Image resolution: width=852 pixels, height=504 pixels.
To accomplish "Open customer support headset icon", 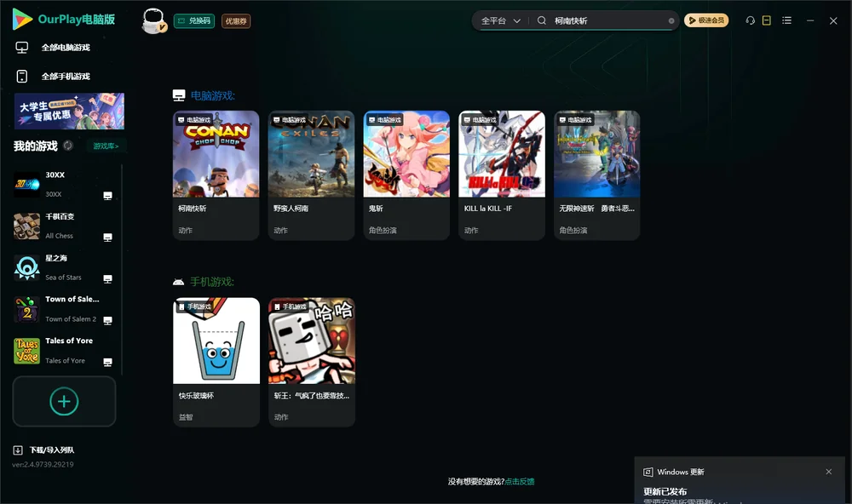I will tap(750, 20).
